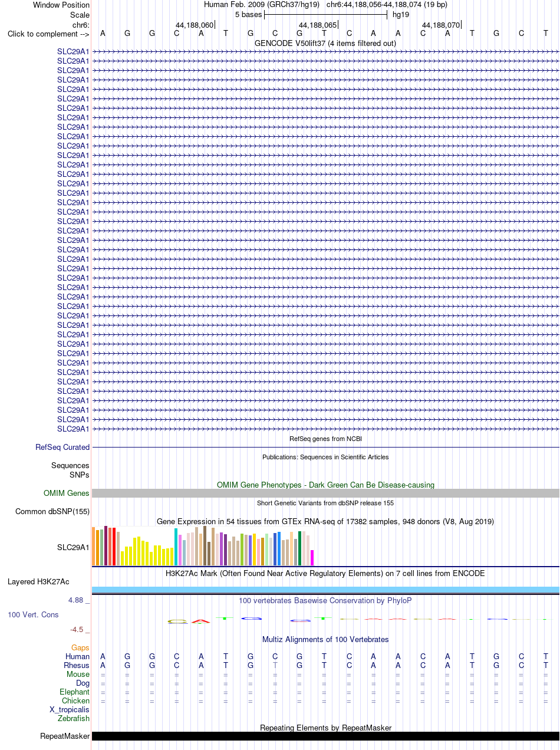Click the hg19 label beside the scale bar

(401, 15)
